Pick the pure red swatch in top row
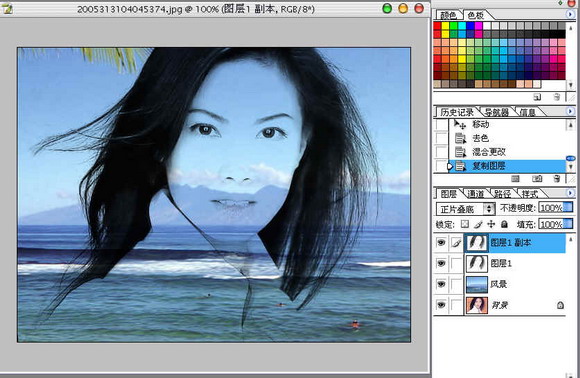Viewport: 580px width, 378px height. pyautogui.click(x=437, y=26)
